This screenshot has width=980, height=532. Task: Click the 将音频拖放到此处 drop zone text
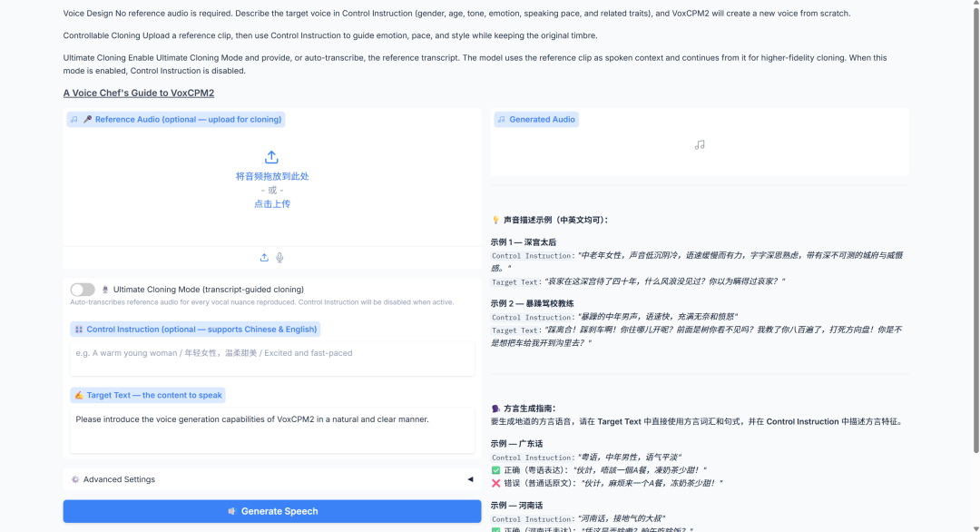click(272, 176)
